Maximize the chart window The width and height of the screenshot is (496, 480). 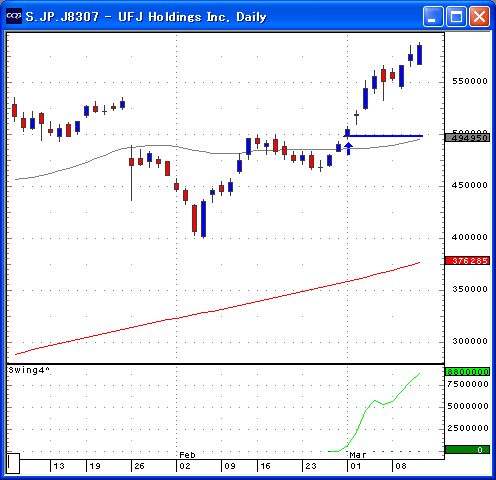pos(456,16)
